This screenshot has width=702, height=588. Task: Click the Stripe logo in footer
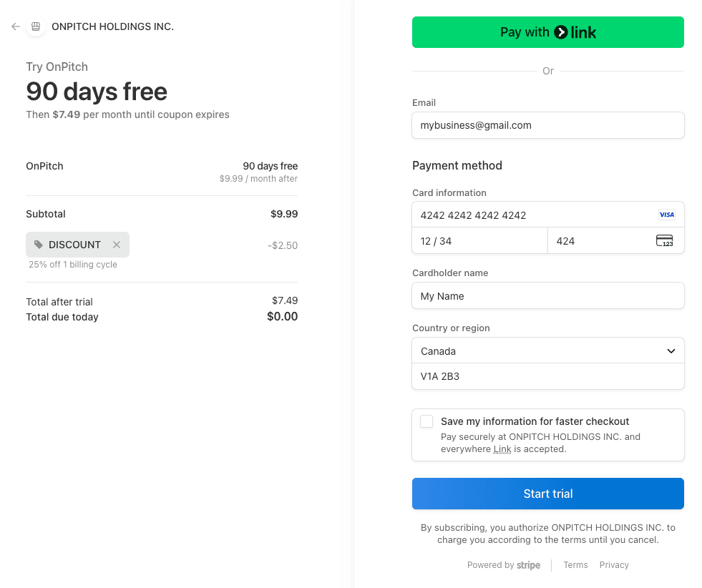[x=528, y=565]
